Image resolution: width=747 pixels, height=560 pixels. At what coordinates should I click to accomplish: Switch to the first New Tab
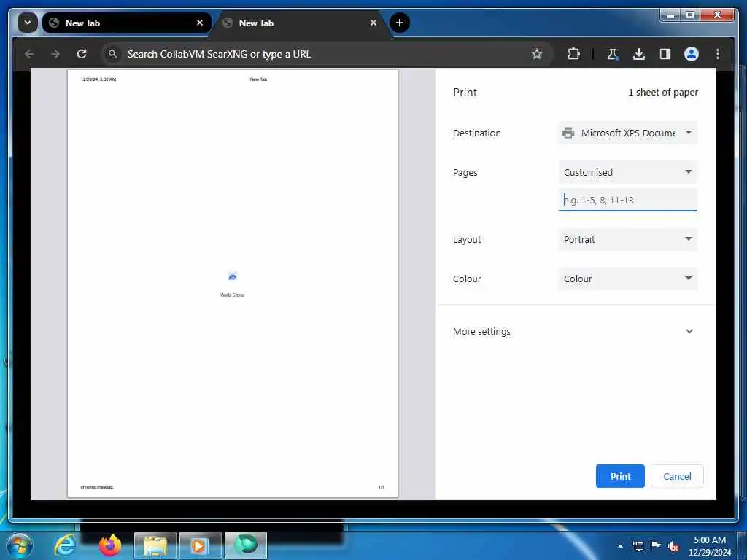pos(127,23)
